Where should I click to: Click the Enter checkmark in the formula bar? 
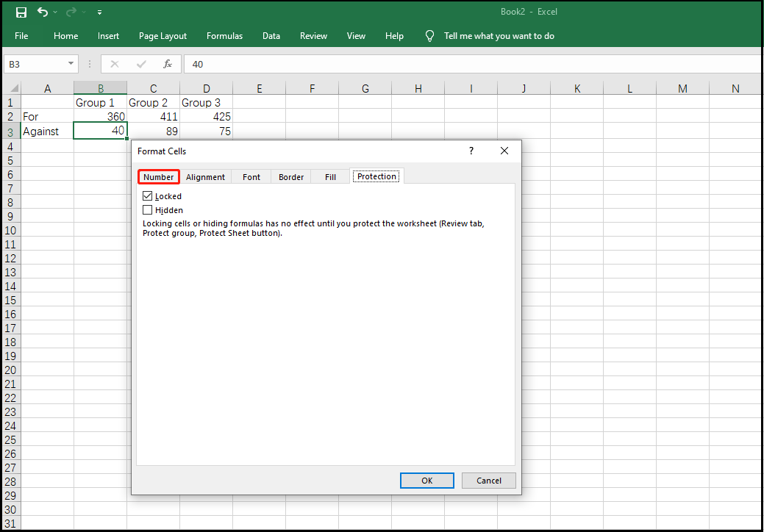coord(140,64)
